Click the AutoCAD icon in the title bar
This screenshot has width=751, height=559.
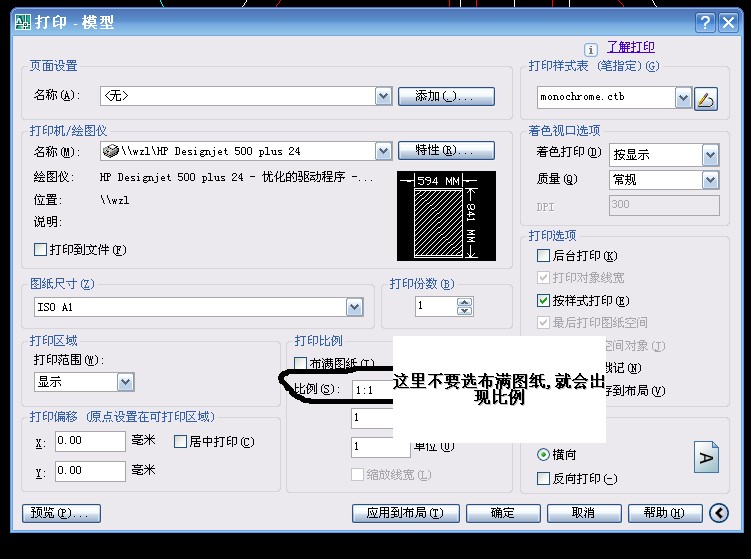23,22
